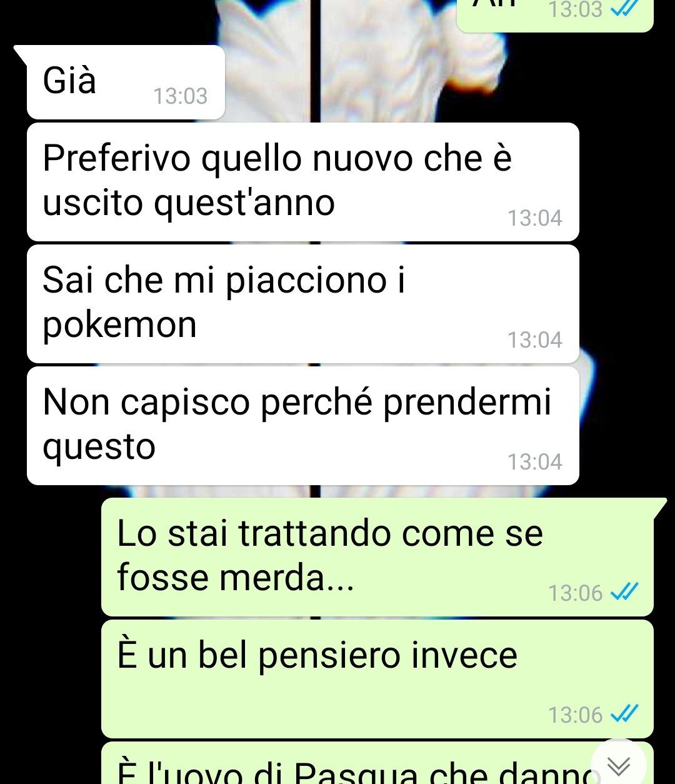Tap blue double ticks on 'bel pensiero' message
Screen dimensions: 675x784
(x=625, y=713)
